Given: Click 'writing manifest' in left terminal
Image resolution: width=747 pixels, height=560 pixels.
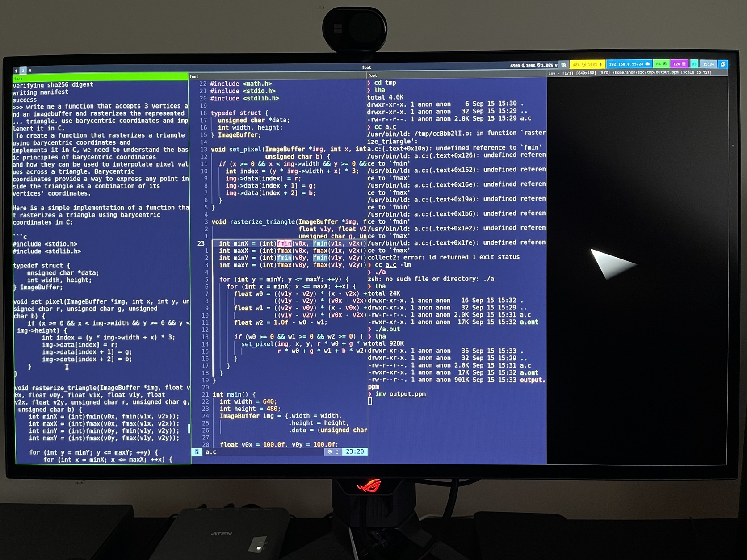Looking at the screenshot, I should click(40, 92).
